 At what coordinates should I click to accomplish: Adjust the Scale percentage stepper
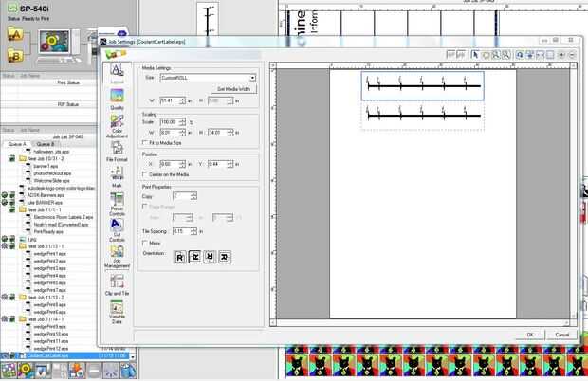pos(182,122)
